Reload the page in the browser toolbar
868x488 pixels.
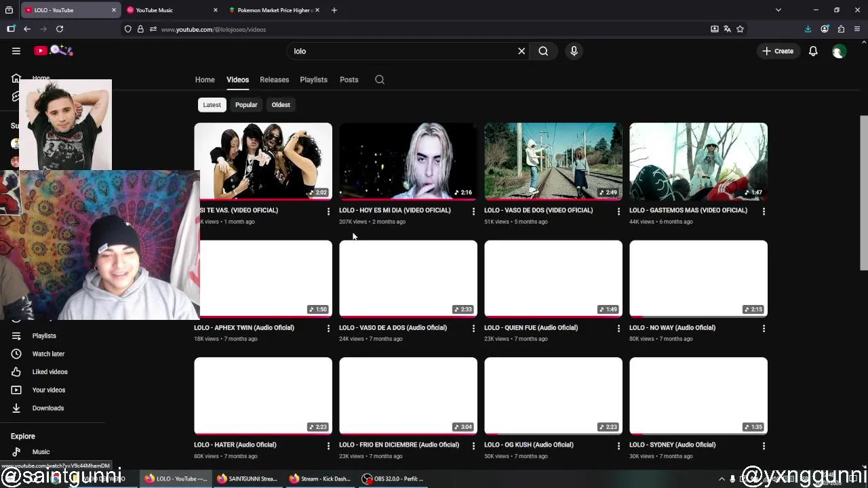60,29
